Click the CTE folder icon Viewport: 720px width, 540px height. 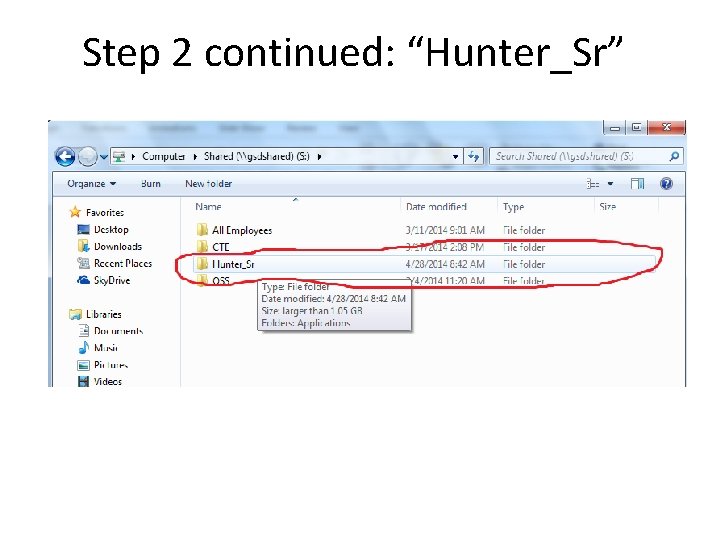click(x=202, y=247)
